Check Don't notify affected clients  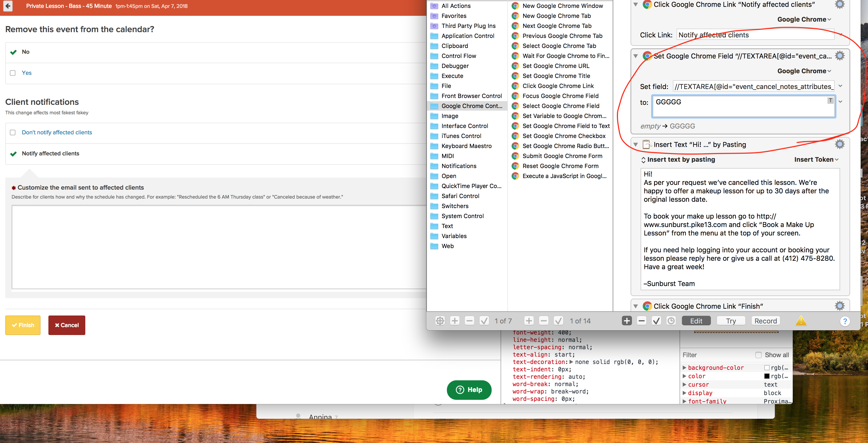[x=13, y=132]
